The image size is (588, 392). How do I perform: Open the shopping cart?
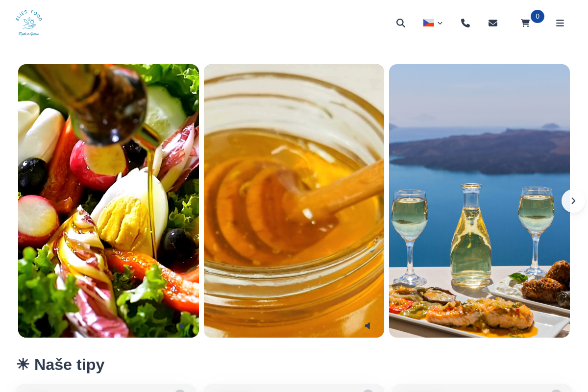(525, 23)
